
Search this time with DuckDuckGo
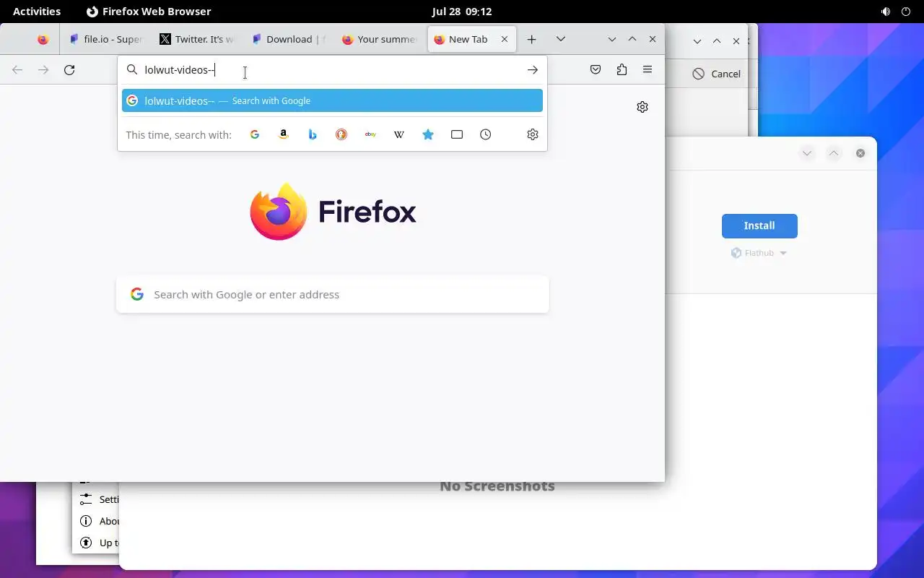(341, 134)
